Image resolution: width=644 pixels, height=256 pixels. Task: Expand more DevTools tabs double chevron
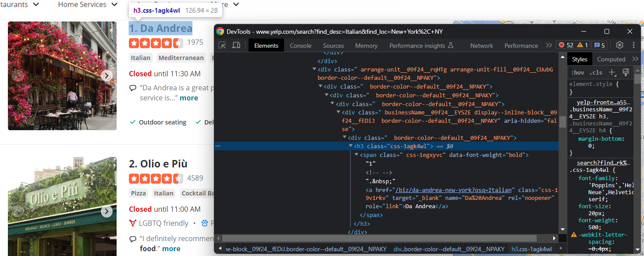click(549, 45)
